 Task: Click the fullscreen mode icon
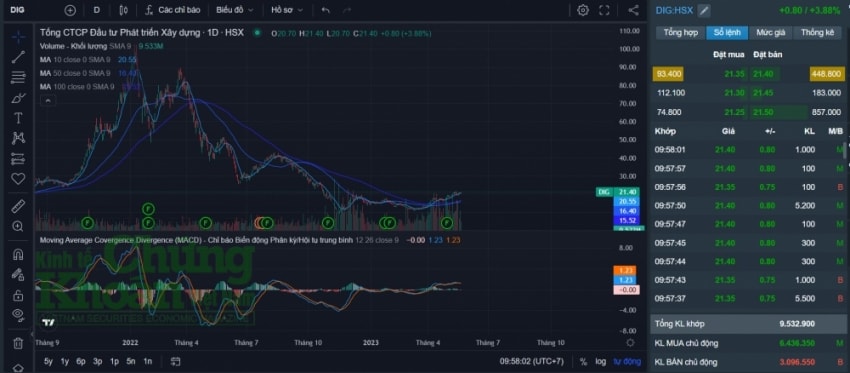(604, 10)
